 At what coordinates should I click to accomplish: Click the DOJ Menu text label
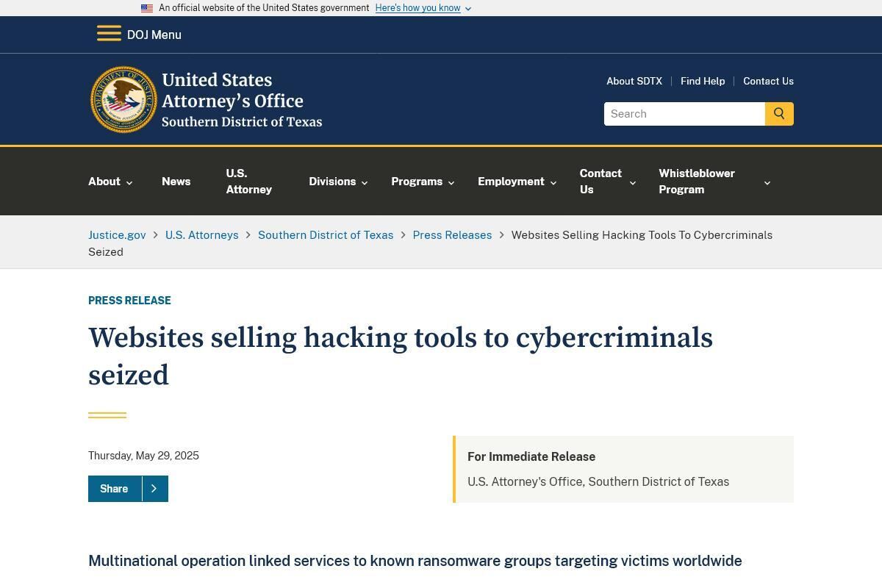[x=154, y=35]
